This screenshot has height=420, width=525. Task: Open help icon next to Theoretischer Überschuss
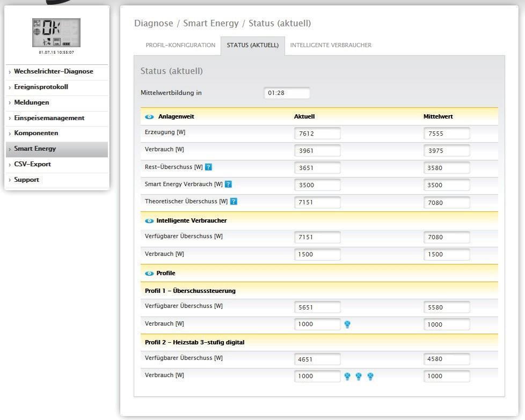pos(234,202)
